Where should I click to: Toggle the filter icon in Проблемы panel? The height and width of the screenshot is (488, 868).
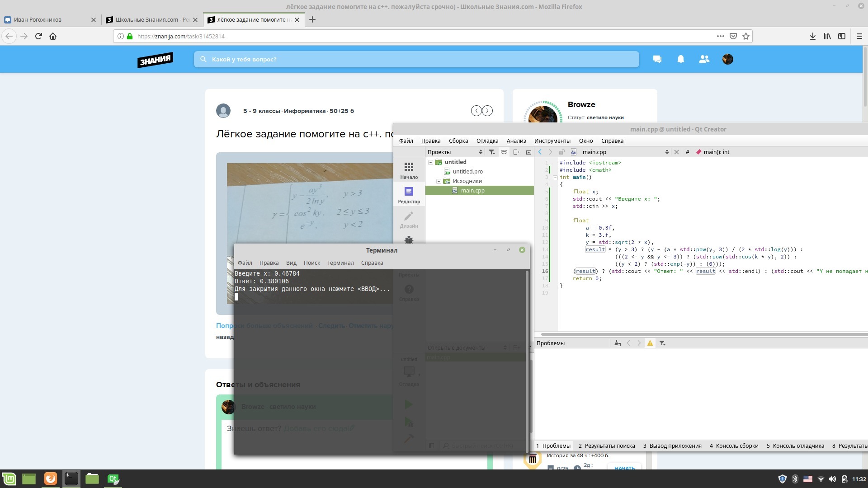pyautogui.click(x=662, y=343)
